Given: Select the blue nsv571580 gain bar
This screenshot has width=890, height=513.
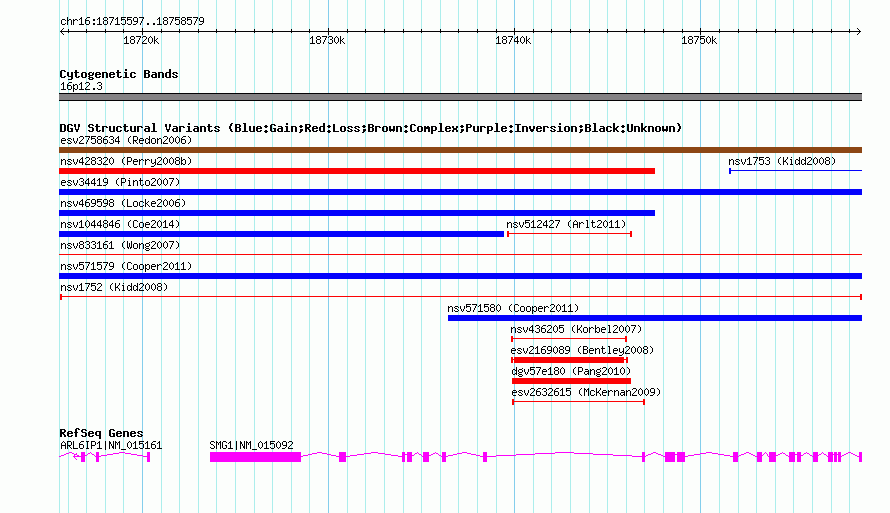Looking at the screenshot, I should coord(655,318).
